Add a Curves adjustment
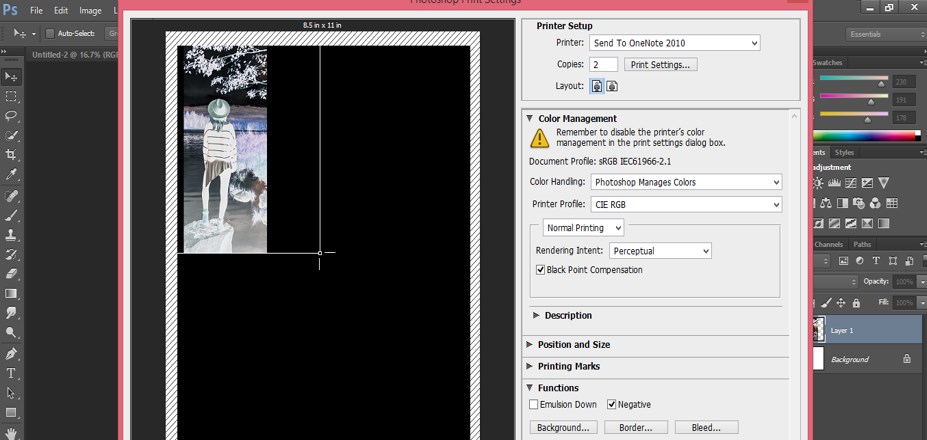Screen dimensions: 927x440 coord(851,183)
